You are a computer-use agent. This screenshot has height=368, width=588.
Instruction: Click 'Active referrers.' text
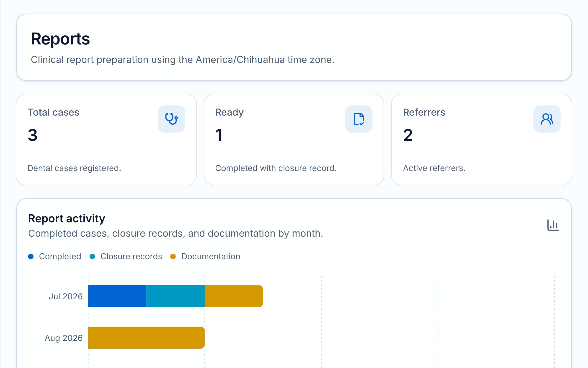(434, 168)
